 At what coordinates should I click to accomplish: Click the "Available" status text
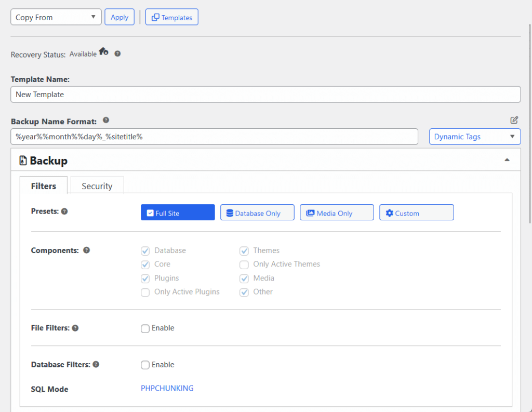coord(83,55)
